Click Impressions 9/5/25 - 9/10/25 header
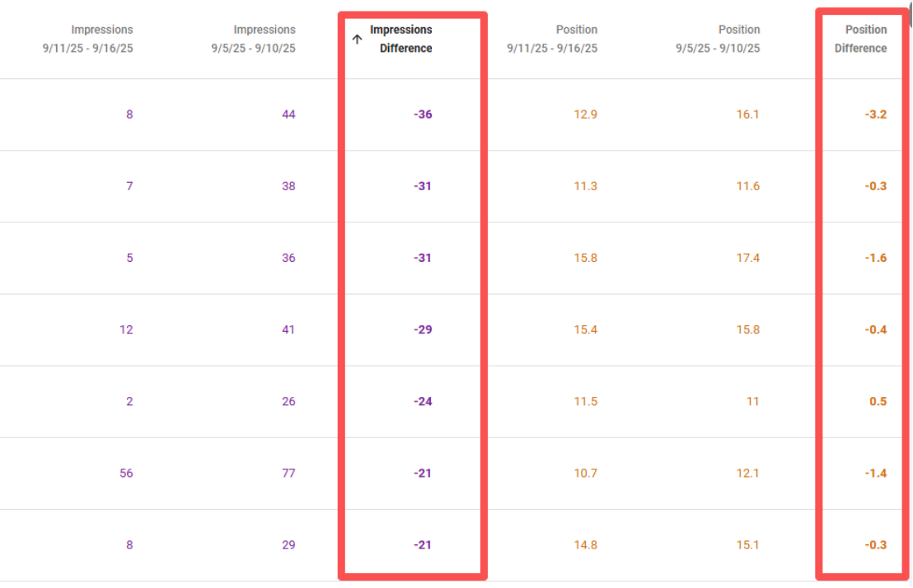The height and width of the screenshot is (588, 913). [x=253, y=39]
